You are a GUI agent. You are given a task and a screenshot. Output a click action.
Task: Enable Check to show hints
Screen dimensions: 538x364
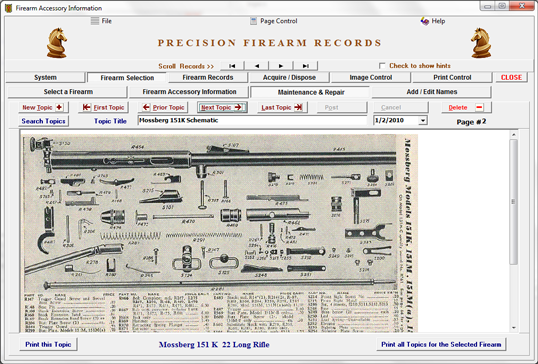tap(382, 66)
